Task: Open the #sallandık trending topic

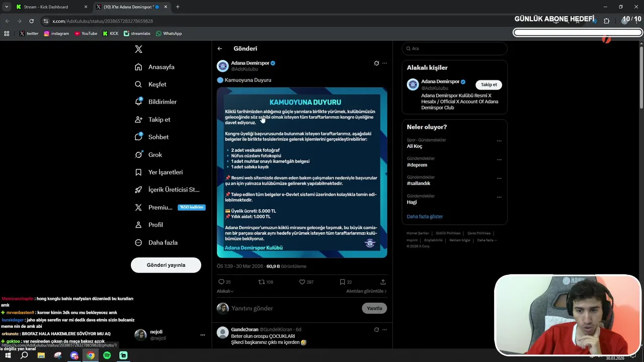Action: pyautogui.click(x=419, y=184)
